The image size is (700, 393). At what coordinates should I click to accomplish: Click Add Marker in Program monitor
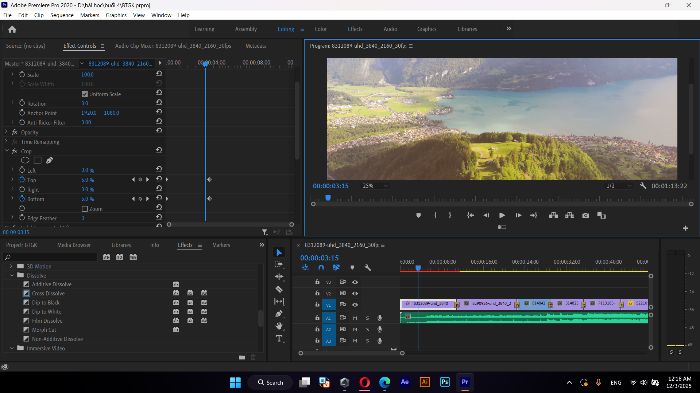click(418, 215)
